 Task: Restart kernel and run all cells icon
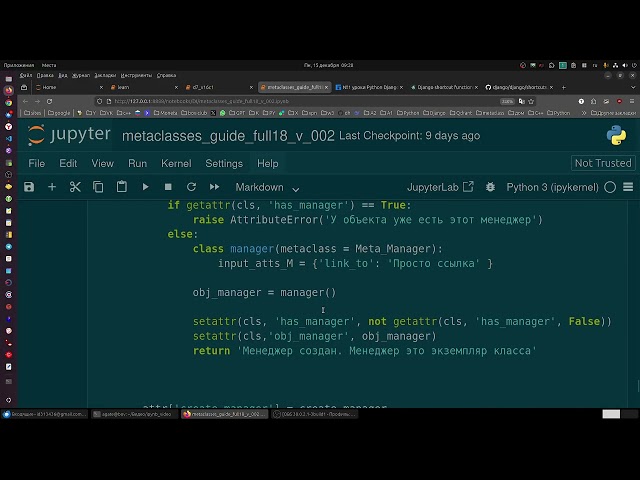coord(214,187)
